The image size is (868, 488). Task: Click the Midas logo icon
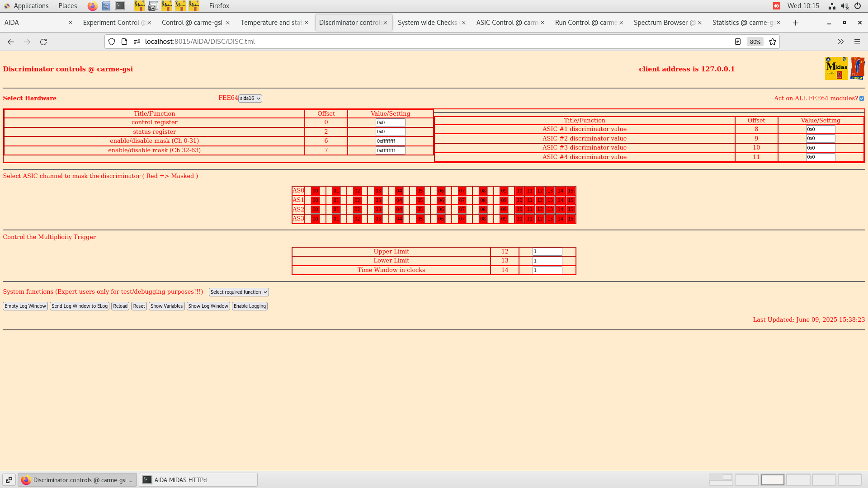click(x=836, y=69)
